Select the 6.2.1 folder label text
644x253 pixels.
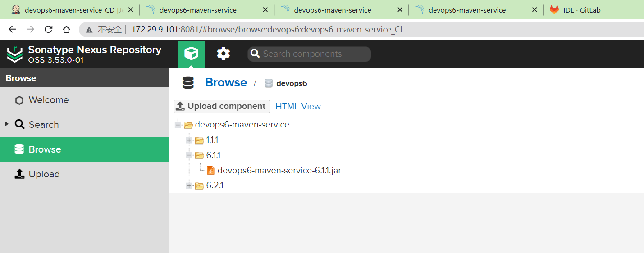click(x=215, y=185)
